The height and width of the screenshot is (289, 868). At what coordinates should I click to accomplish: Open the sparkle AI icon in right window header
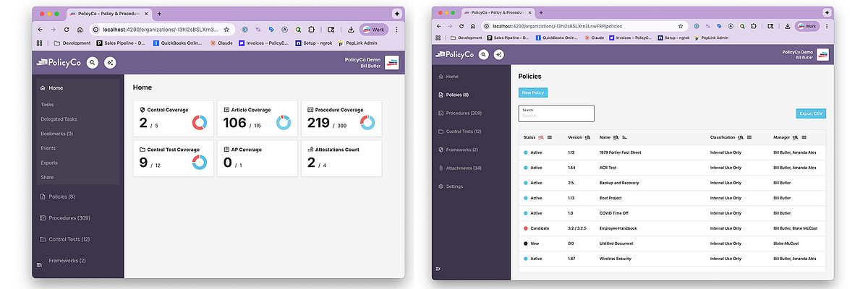click(498, 54)
